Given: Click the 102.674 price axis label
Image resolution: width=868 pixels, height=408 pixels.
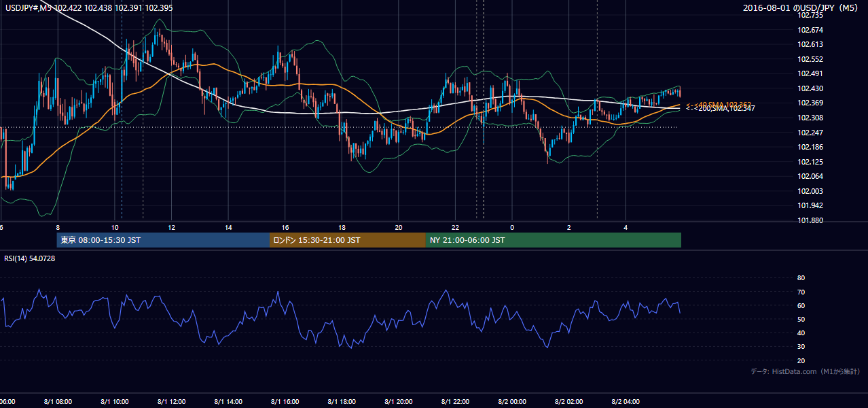Looking at the screenshot, I should coord(811,30).
